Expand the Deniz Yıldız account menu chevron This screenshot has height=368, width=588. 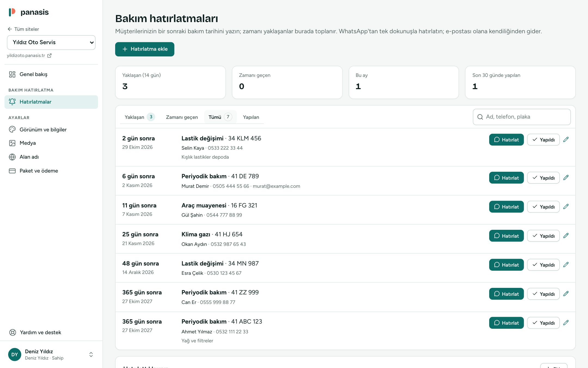(91, 354)
